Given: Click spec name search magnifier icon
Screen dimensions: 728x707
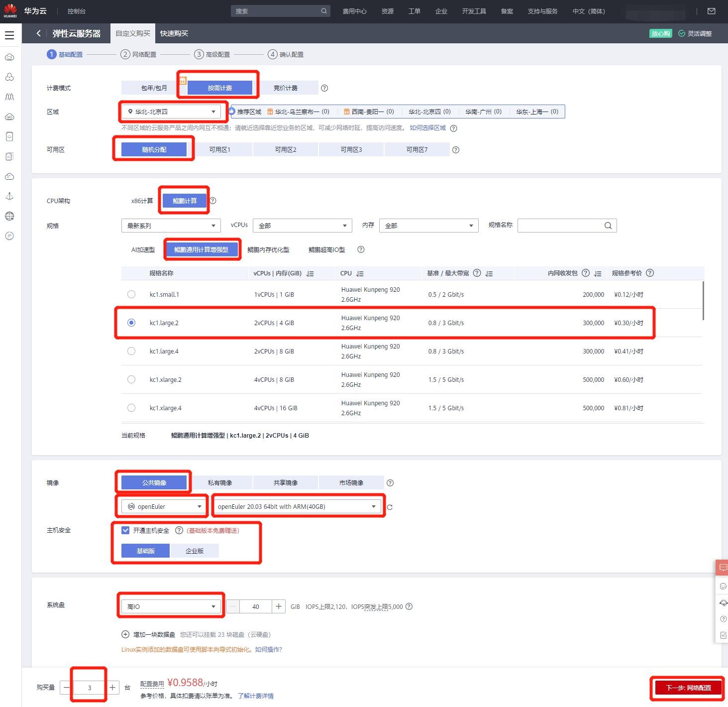Looking at the screenshot, I should (x=608, y=226).
